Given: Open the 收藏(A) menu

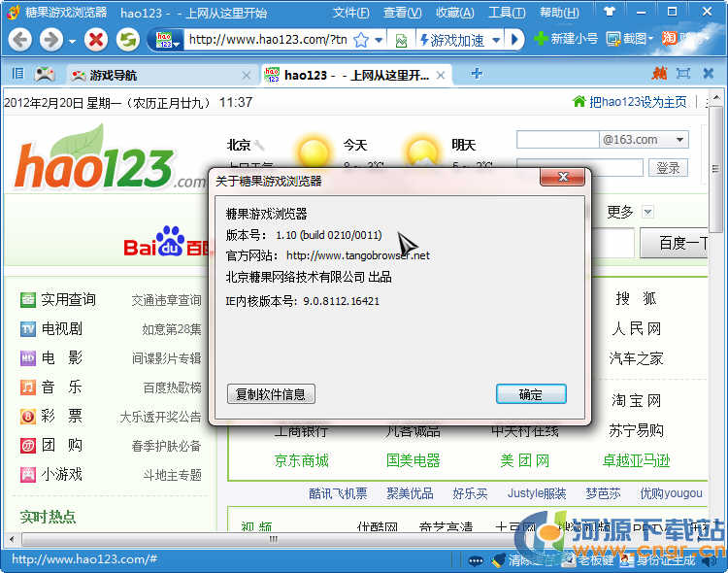Looking at the screenshot, I should point(454,13).
